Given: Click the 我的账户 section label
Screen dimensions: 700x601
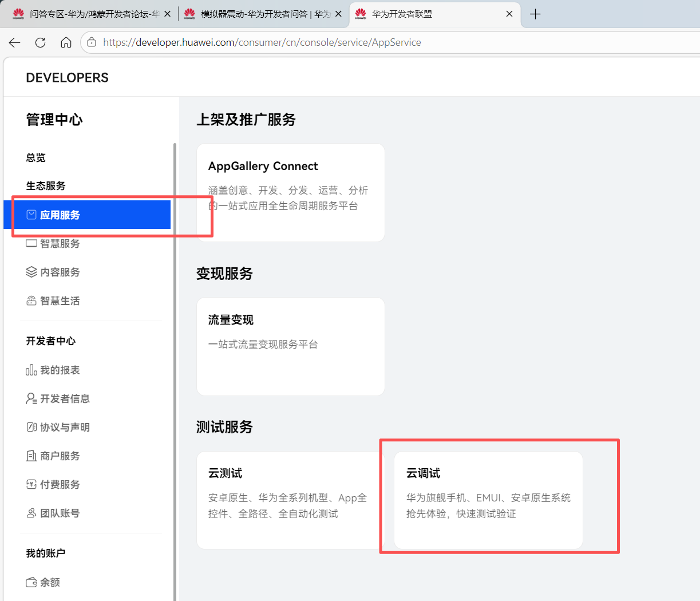Looking at the screenshot, I should [46, 553].
